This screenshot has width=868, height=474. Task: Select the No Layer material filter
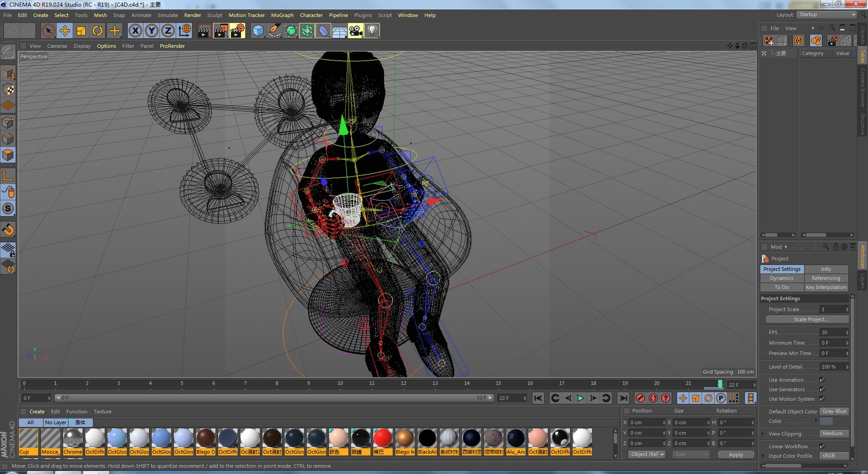56,422
